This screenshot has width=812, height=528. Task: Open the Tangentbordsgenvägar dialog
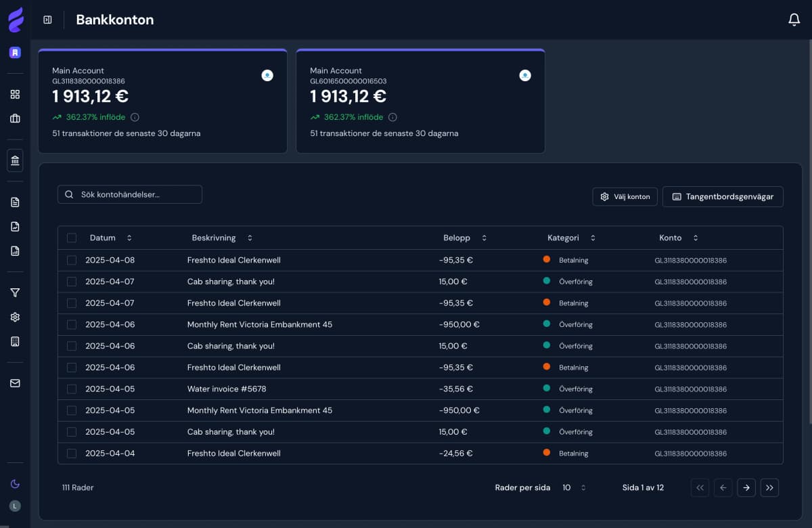(x=723, y=196)
